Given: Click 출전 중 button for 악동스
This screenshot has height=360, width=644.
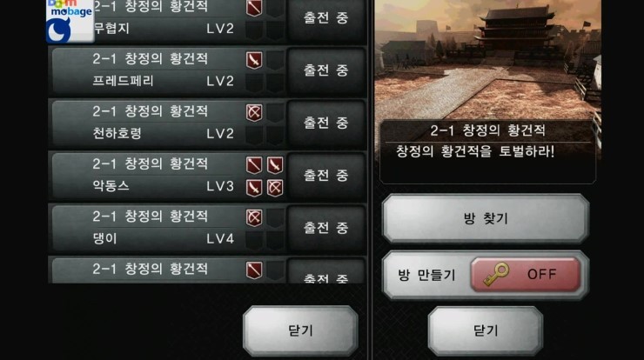Looking at the screenshot, I should point(325,176).
